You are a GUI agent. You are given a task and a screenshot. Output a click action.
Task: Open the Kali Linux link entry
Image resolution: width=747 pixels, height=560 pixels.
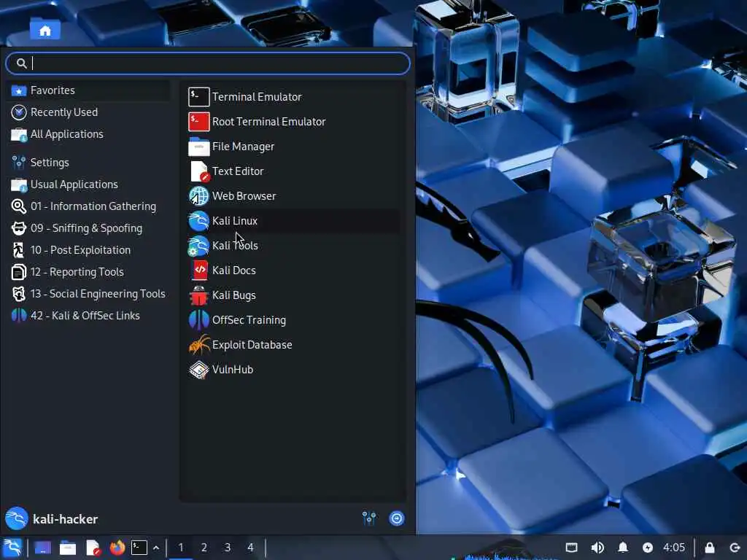[293, 220]
